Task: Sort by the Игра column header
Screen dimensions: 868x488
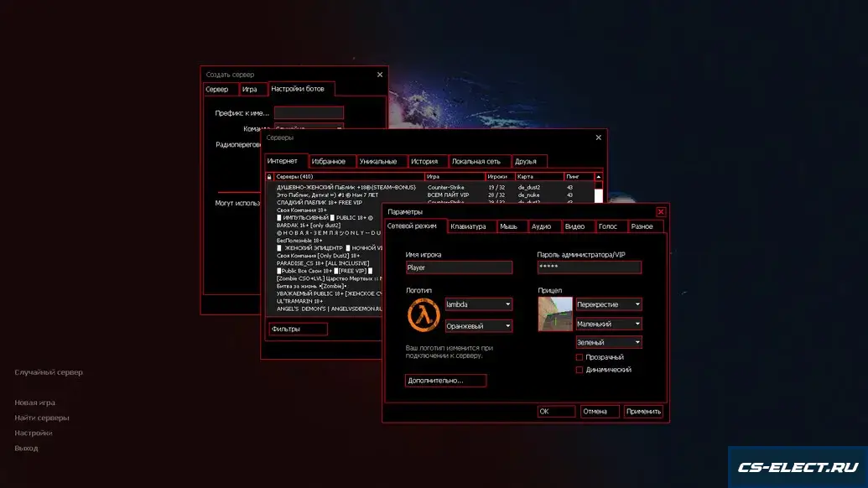Action: 455,177
